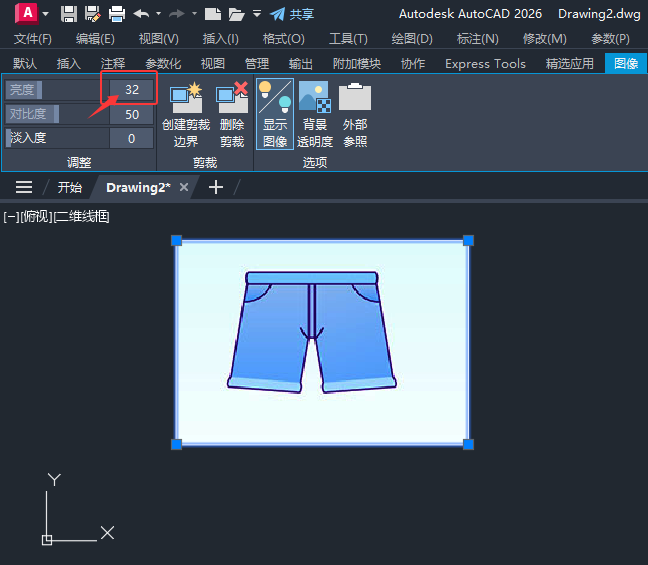Viewport: 648px width, 565px height.
Task: Click the bottom-left blue grip of image
Action: (176, 444)
